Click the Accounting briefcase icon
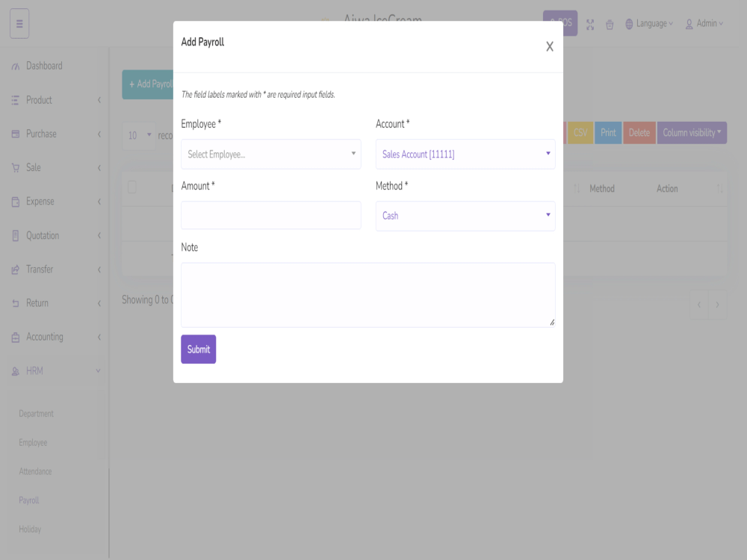Screen dimensions: 747x560 point(15,337)
